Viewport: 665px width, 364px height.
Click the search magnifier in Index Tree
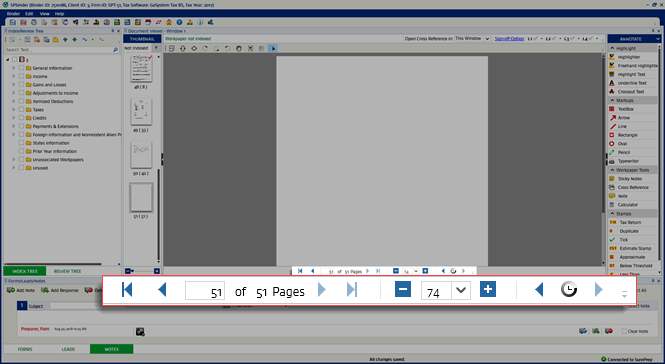115,50
